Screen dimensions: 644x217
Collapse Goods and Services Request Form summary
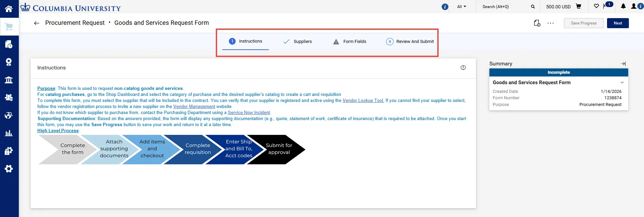coord(622,83)
